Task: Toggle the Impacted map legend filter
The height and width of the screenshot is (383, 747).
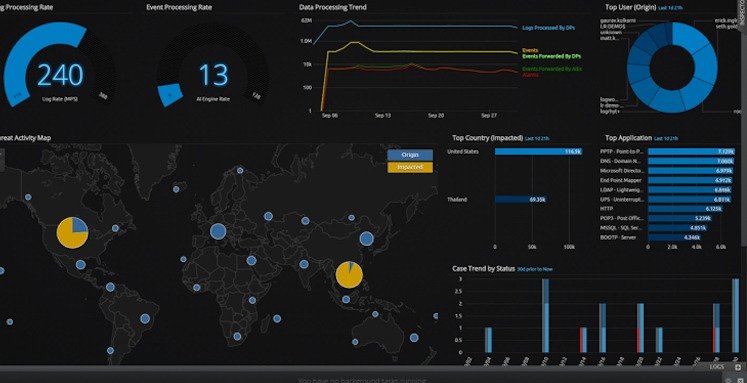Action: [410, 167]
